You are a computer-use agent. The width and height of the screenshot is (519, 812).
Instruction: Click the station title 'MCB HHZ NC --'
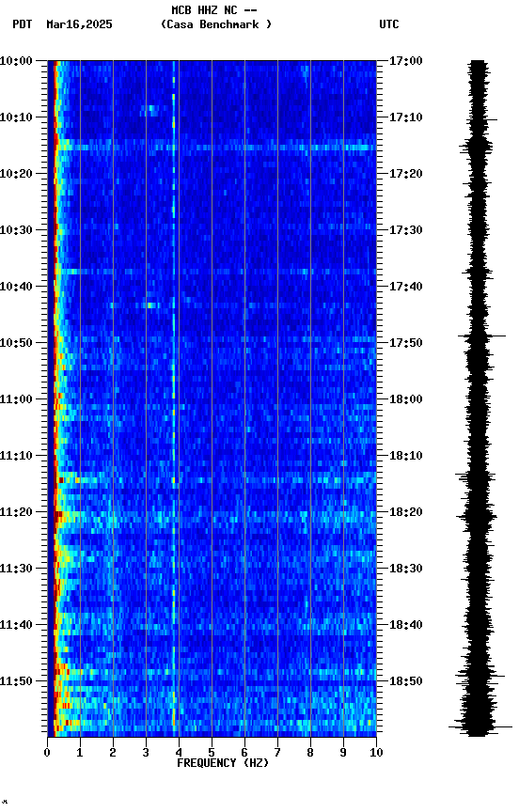point(214,10)
